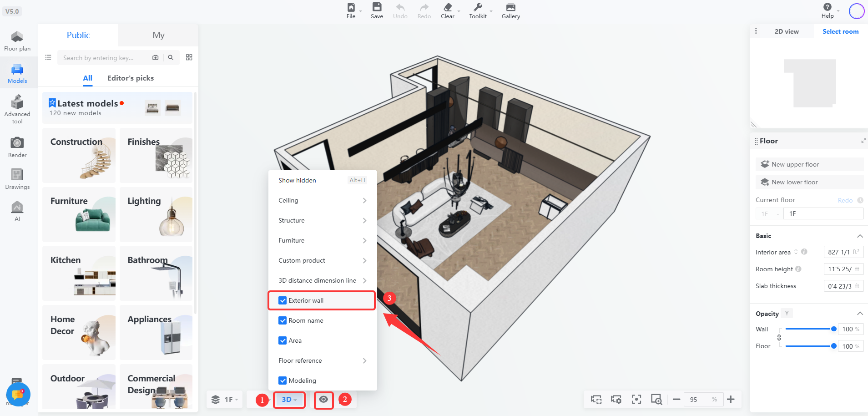The image size is (868, 416).
Task: Click the search magnifier icon
Action: [171, 58]
